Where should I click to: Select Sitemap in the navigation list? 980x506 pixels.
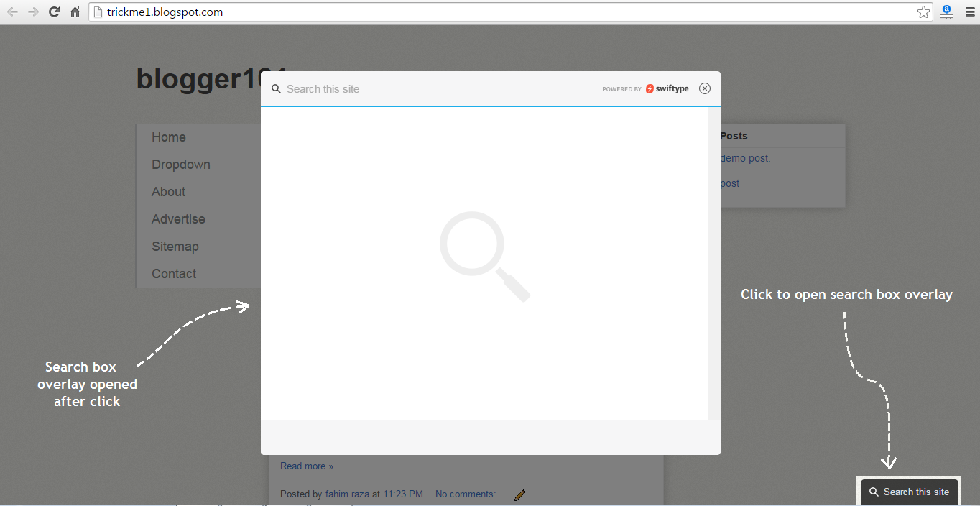[175, 246]
